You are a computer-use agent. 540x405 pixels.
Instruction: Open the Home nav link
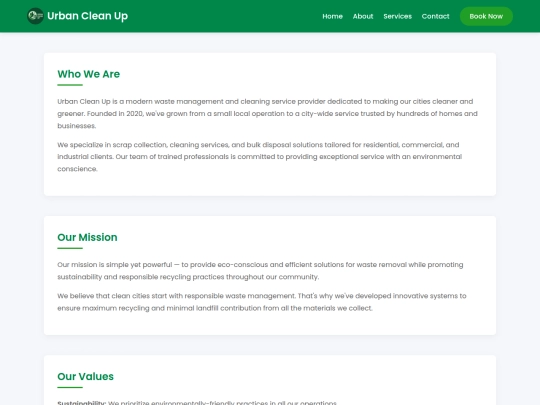click(332, 16)
